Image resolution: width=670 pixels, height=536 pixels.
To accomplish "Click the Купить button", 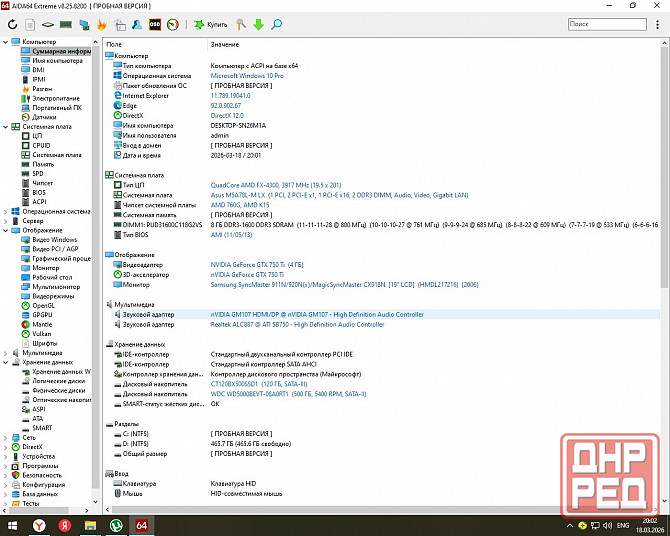I will point(209,23).
